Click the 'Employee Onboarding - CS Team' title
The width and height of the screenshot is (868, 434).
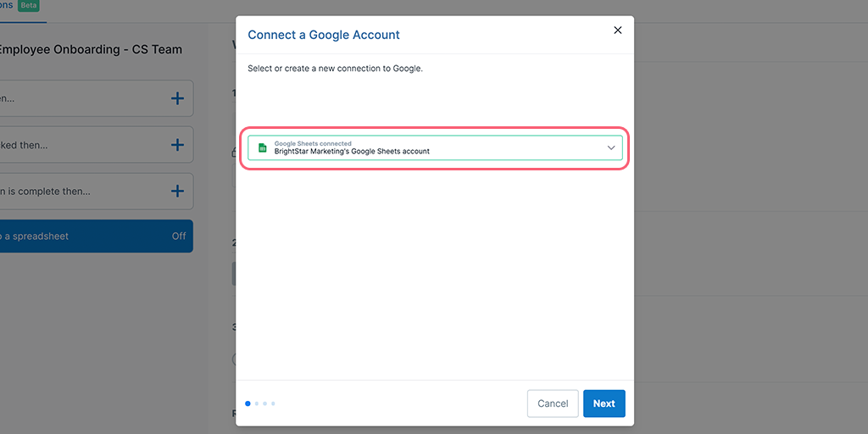[x=91, y=50]
